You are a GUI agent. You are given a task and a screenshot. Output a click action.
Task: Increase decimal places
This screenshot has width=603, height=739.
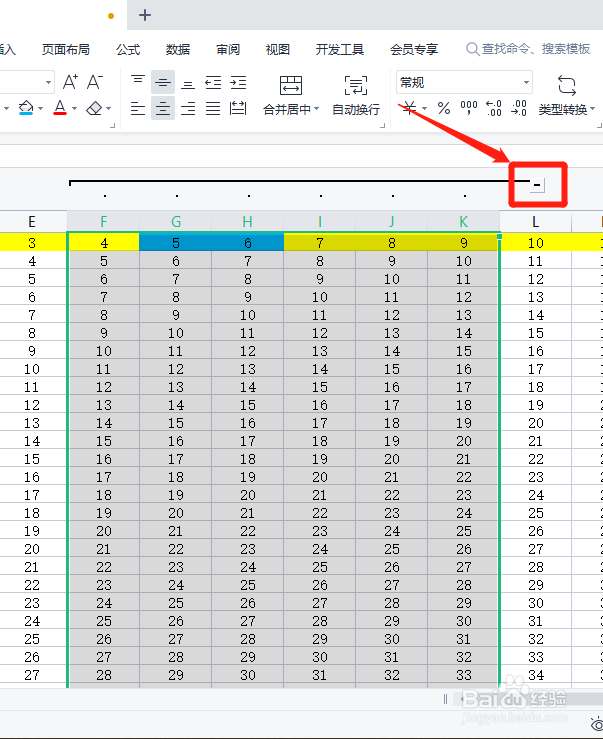(x=494, y=108)
